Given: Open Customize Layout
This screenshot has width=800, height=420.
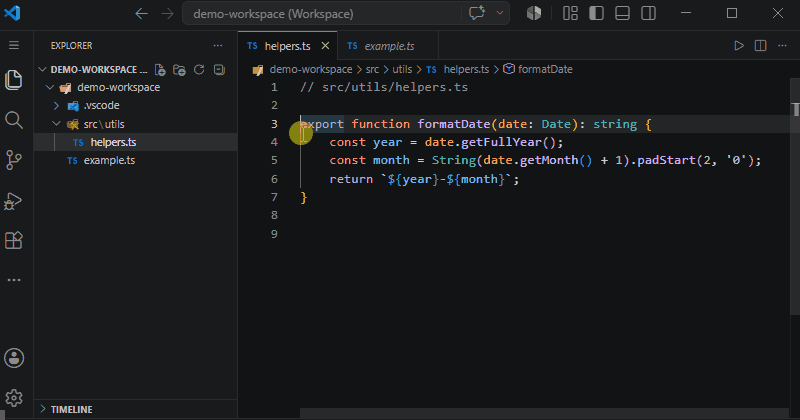Looking at the screenshot, I should (x=570, y=13).
